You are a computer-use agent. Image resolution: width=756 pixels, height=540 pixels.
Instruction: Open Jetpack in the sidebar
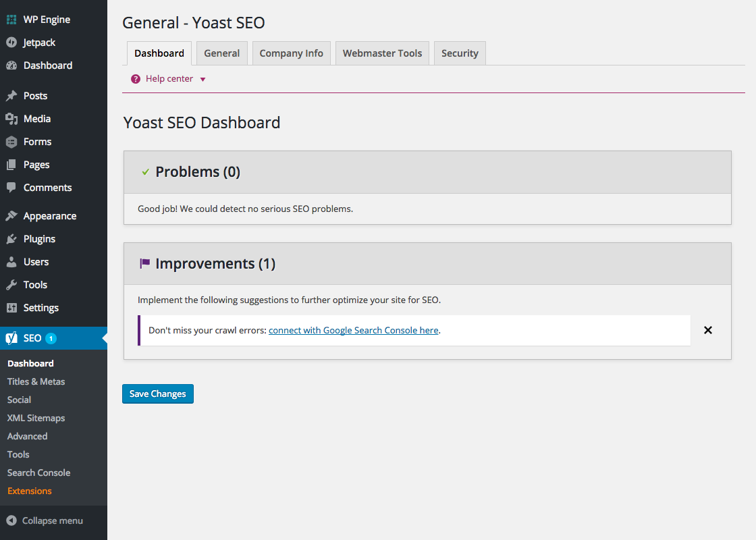click(x=53, y=43)
